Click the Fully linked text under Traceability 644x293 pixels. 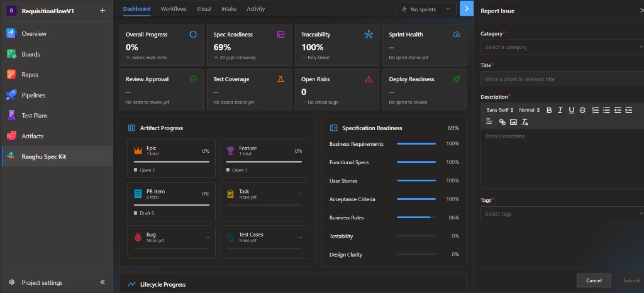[318, 57]
